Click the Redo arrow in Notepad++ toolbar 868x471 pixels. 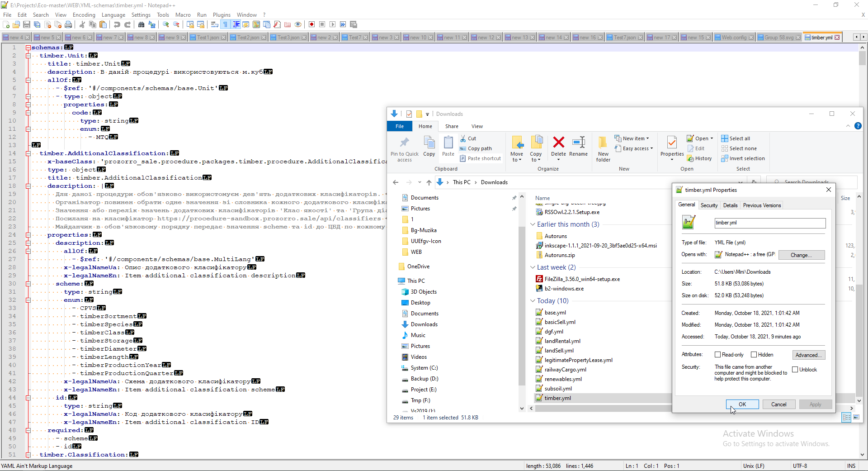(127, 24)
